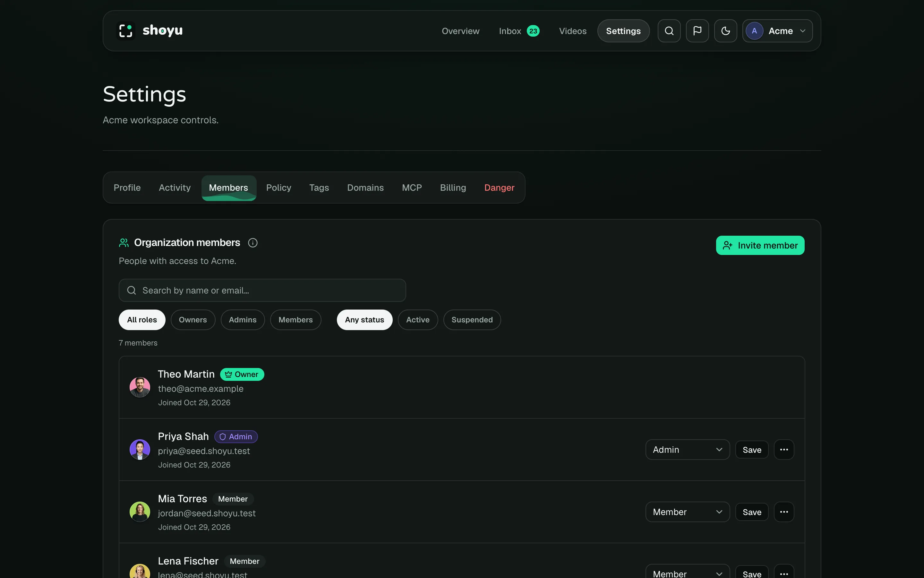The width and height of the screenshot is (924, 578).
Task: Click the Organization members people icon
Action: pyautogui.click(x=124, y=243)
